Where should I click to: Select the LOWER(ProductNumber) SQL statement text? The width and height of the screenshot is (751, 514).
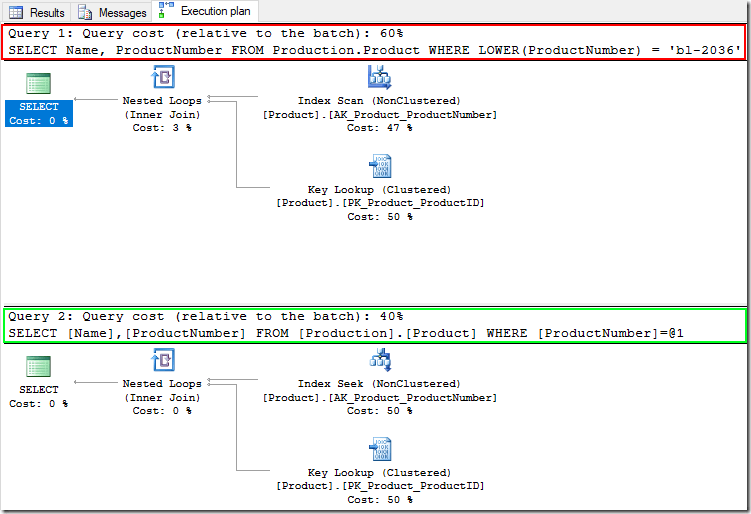[x=375, y=49]
